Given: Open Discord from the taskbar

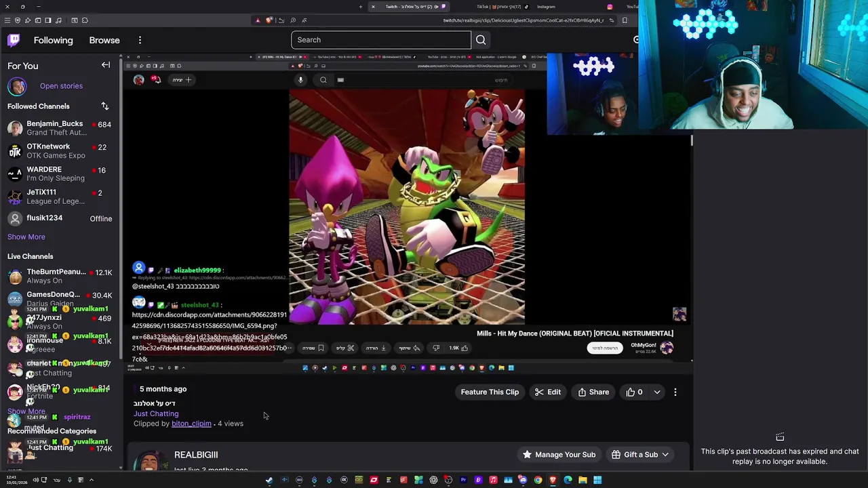Looking at the screenshot, I should tap(523, 480).
